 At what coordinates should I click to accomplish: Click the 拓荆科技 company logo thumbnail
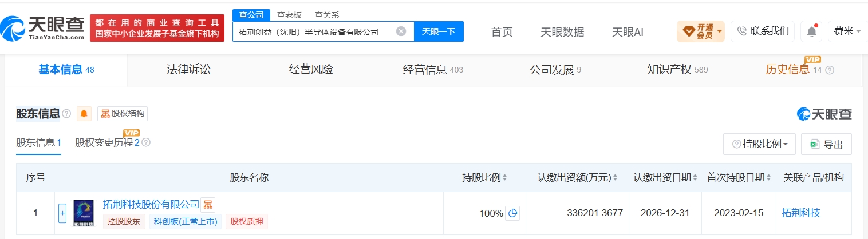(84, 213)
